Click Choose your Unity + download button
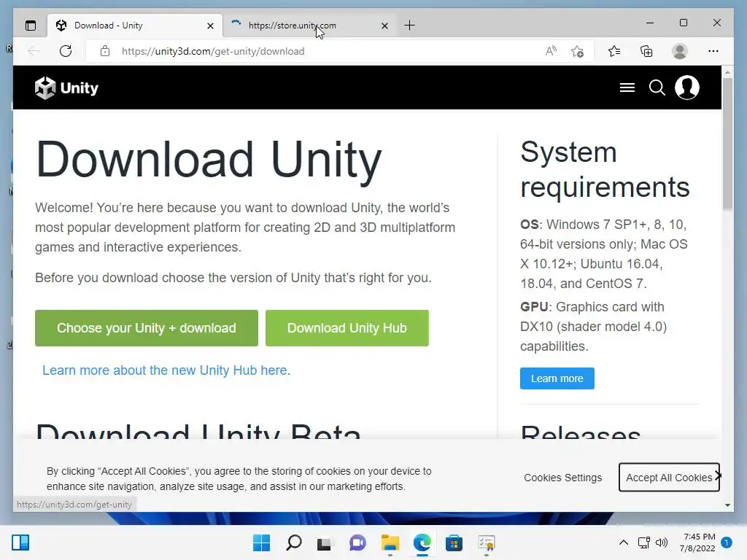Screen dimensions: 747x560 pos(146,328)
